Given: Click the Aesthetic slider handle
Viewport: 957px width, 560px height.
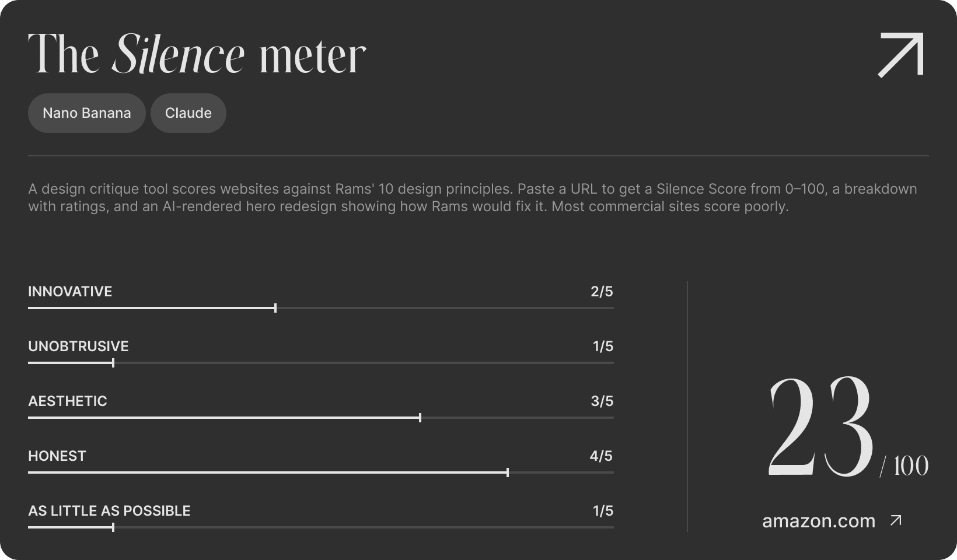Looking at the screenshot, I should tap(420, 417).
